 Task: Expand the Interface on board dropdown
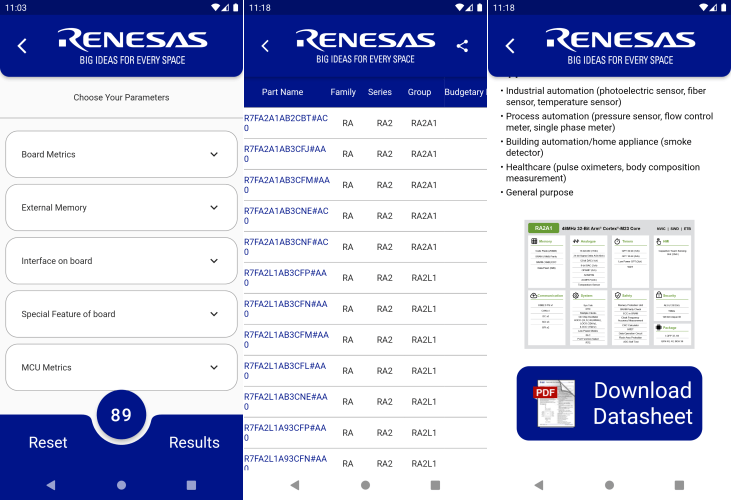[121, 261]
